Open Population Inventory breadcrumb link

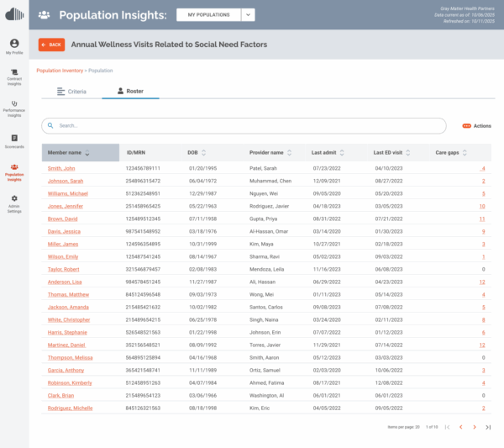pyautogui.click(x=60, y=71)
